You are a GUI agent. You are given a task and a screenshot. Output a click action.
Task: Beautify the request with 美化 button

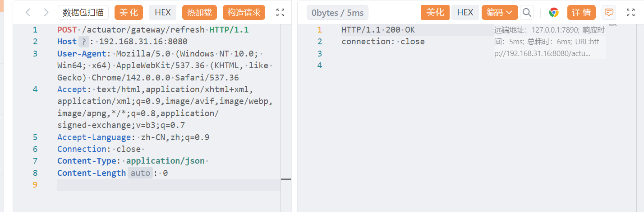pos(129,13)
